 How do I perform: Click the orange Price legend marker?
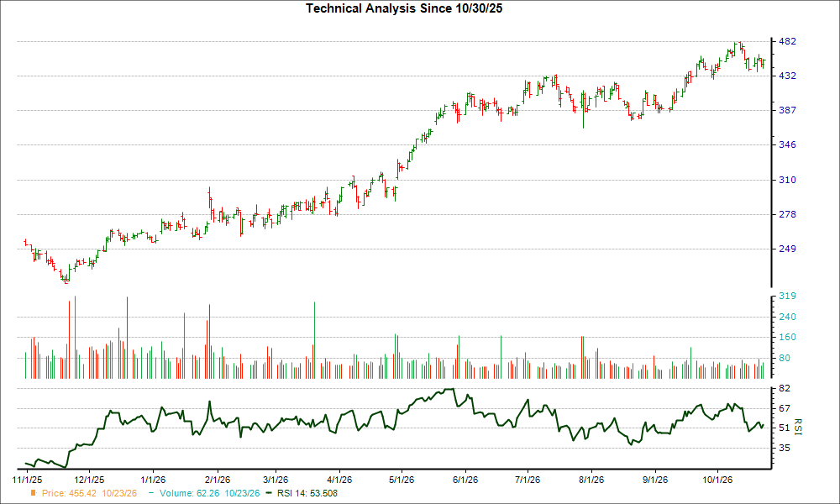tap(34, 493)
